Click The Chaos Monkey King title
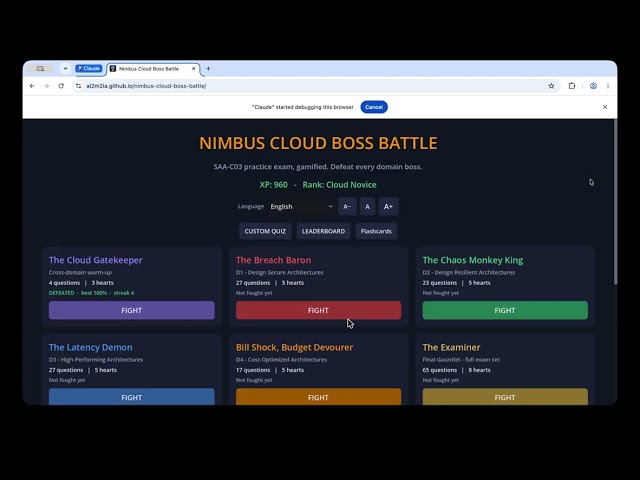 click(473, 260)
